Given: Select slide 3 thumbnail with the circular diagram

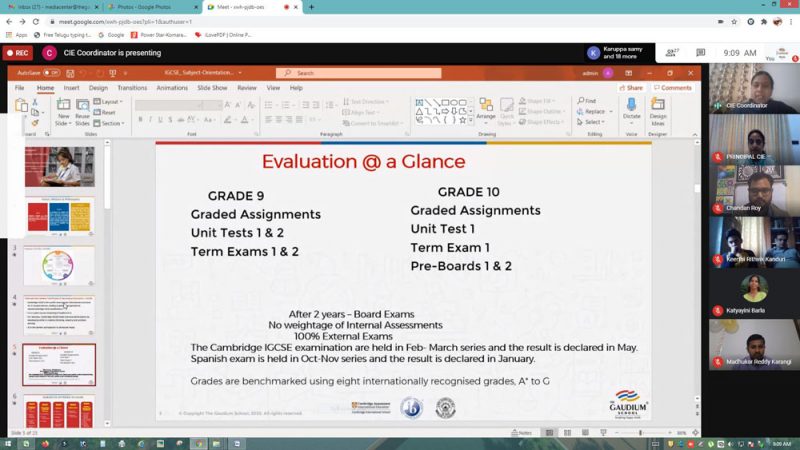Looking at the screenshot, I should 59,266.
